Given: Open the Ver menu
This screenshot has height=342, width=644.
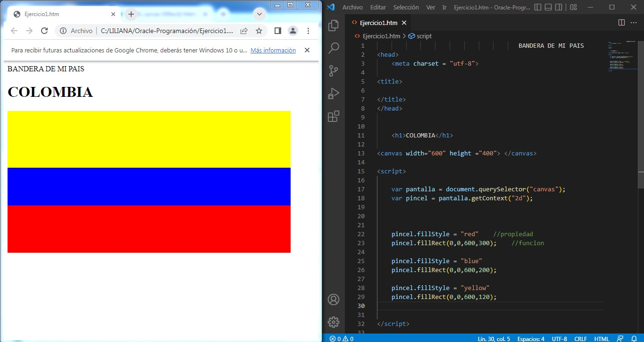Looking at the screenshot, I should [x=431, y=7].
